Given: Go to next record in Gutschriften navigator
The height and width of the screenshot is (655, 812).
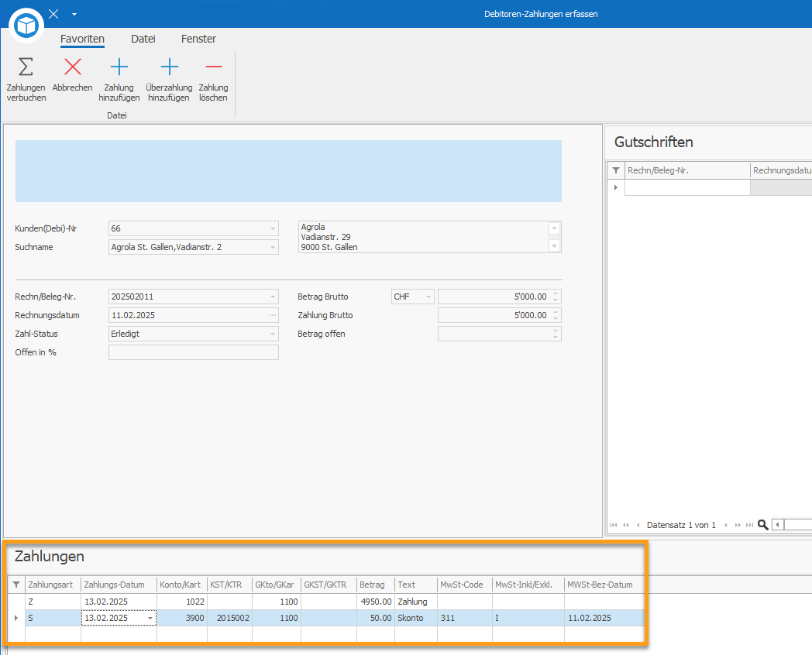Looking at the screenshot, I should coord(726,525).
